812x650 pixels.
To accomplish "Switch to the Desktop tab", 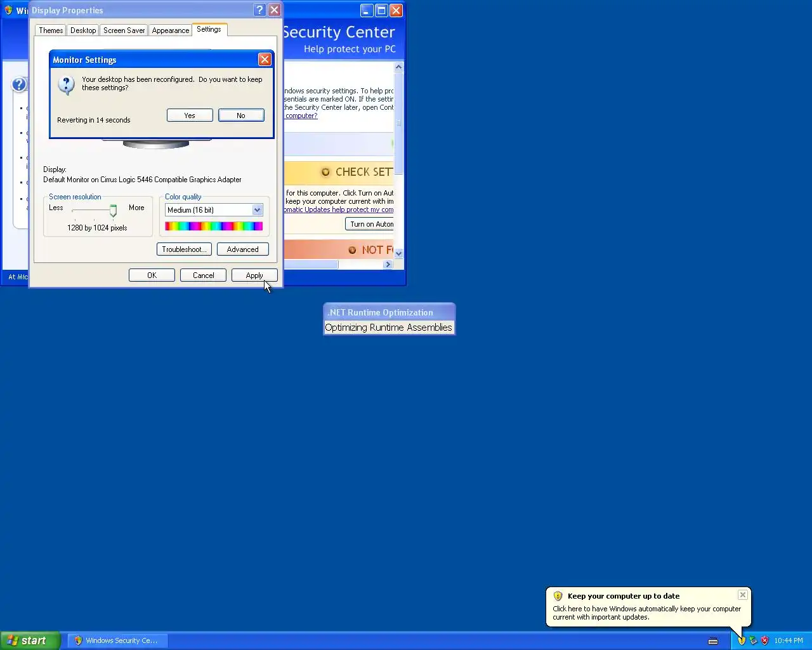I will pos(83,30).
